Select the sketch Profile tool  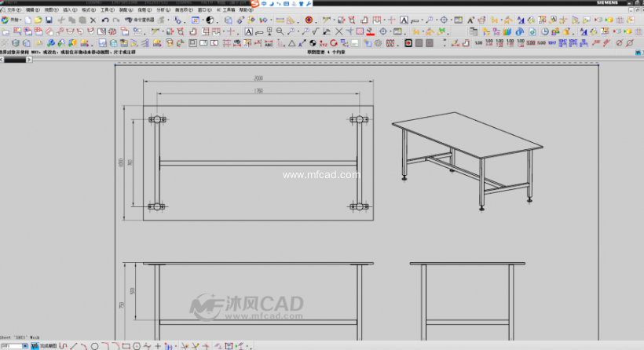coord(64,346)
